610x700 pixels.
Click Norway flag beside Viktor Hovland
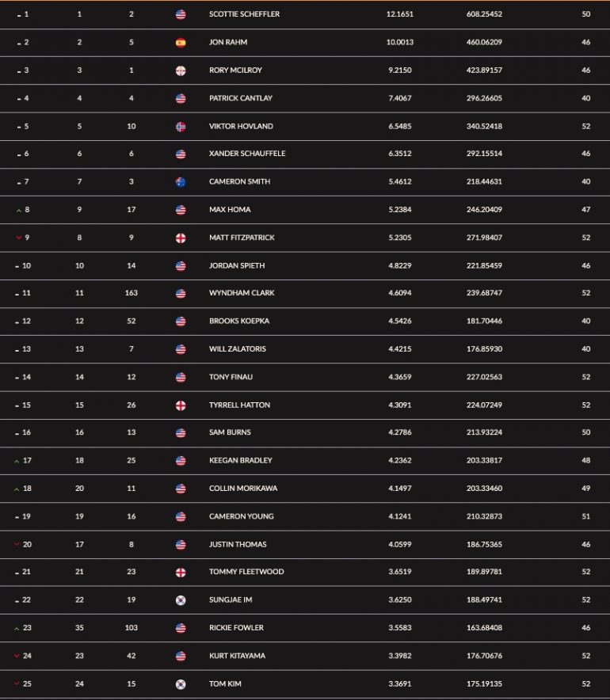pos(181,127)
